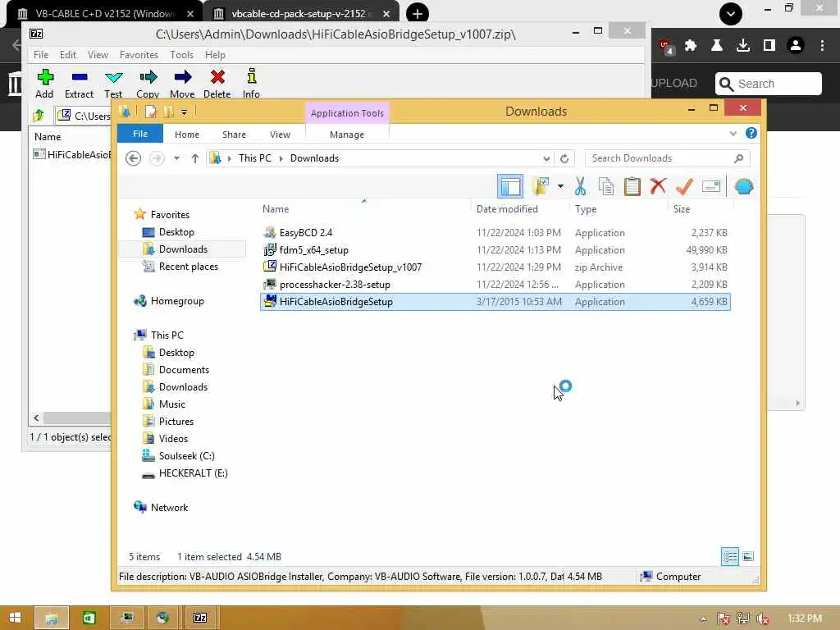Refresh the Downloads folder view
The width and height of the screenshot is (840, 630).
coord(564,158)
